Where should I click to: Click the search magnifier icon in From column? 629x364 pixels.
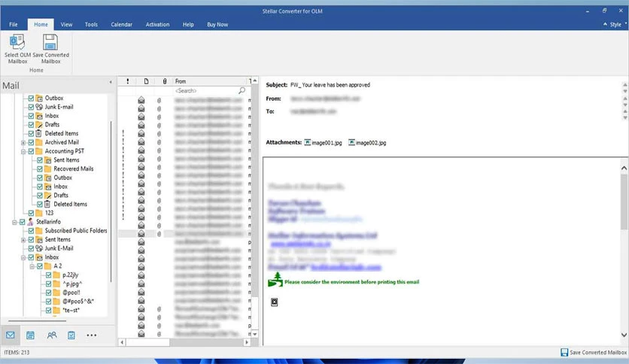242,90
